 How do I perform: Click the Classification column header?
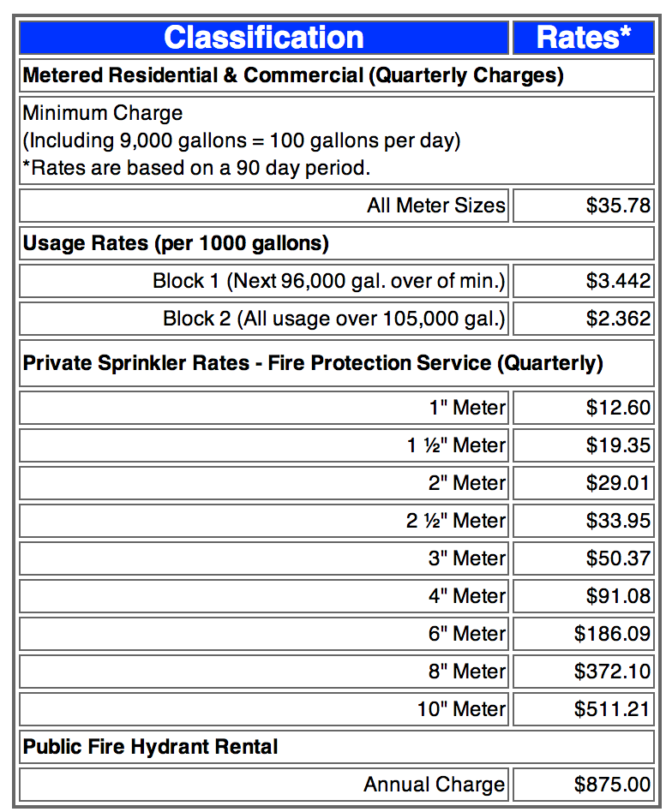pos(264,38)
